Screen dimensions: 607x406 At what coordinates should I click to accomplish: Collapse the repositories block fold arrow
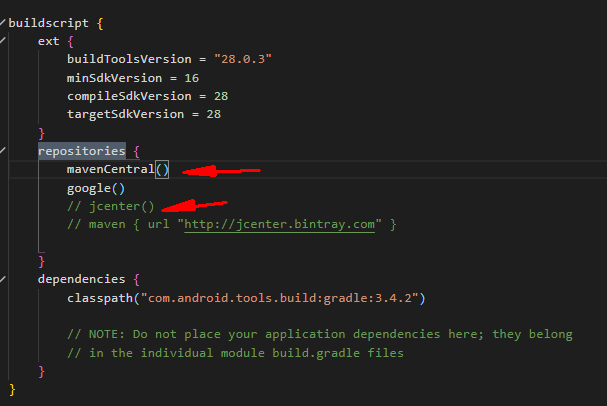click(2, 150)
